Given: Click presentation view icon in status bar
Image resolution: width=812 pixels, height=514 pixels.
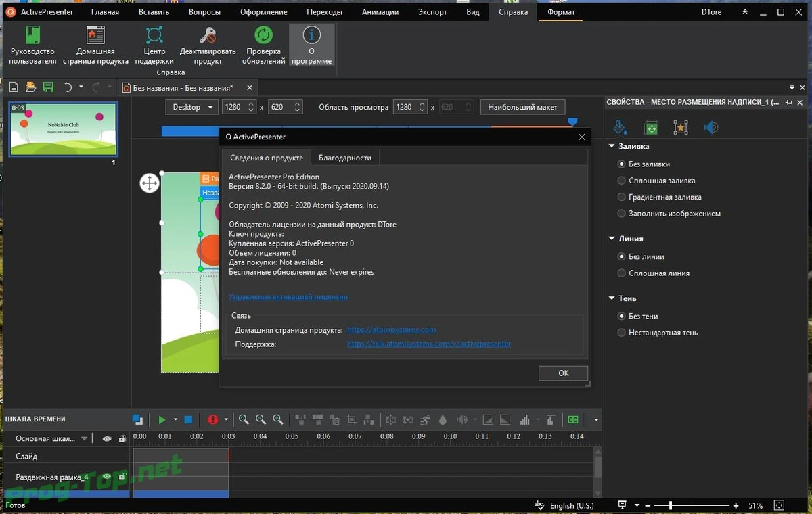Looking at the screenshot, I should point(622,505).
